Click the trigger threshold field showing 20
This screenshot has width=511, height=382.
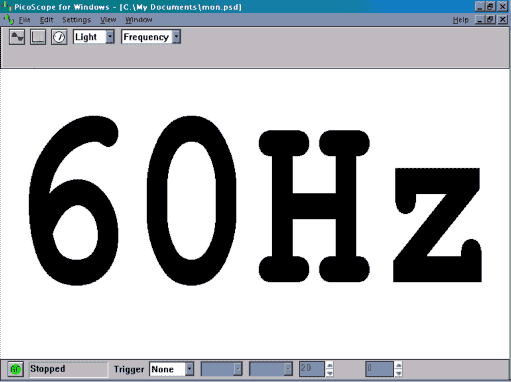pyautogui.click(x=312, y=369)
